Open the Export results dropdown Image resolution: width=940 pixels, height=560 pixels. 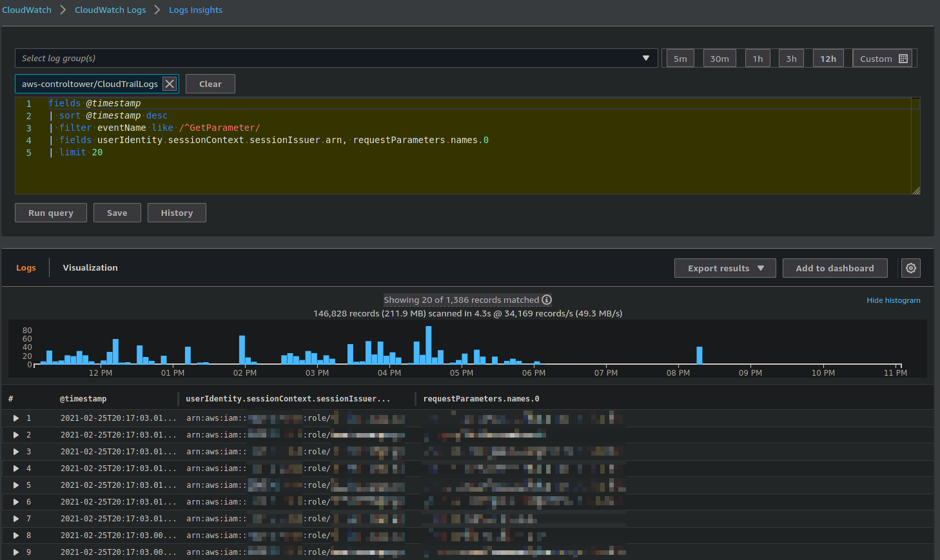725,268
